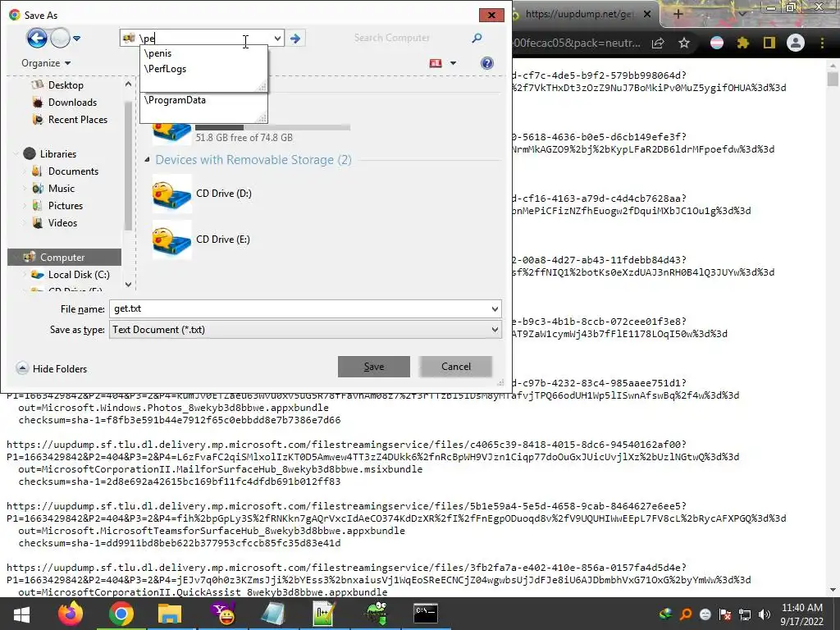Open Chrome three-dot menu
840x630 pixels.
click(822, 43)
